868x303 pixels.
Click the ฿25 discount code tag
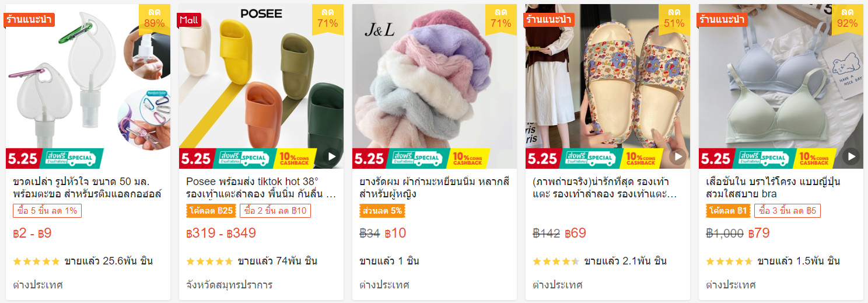211,211
